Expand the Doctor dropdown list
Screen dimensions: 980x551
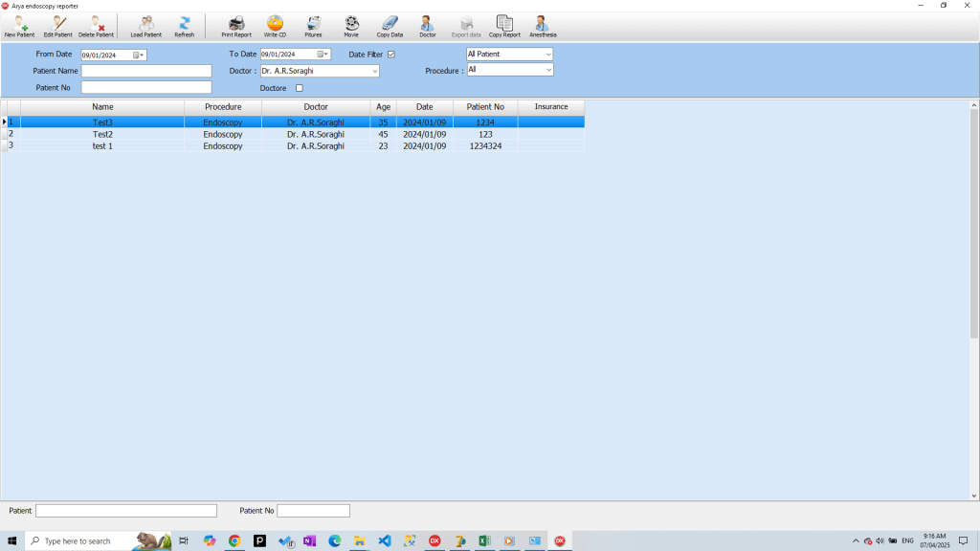pos(374,71)
